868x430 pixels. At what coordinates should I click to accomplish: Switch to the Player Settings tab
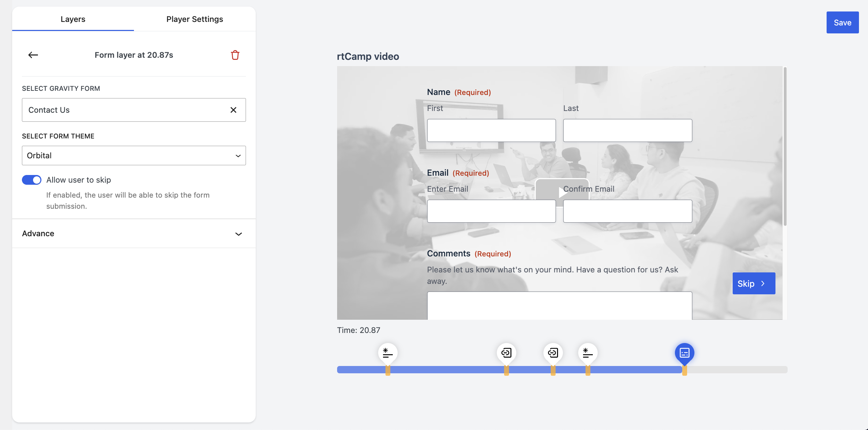pos(194,19)
